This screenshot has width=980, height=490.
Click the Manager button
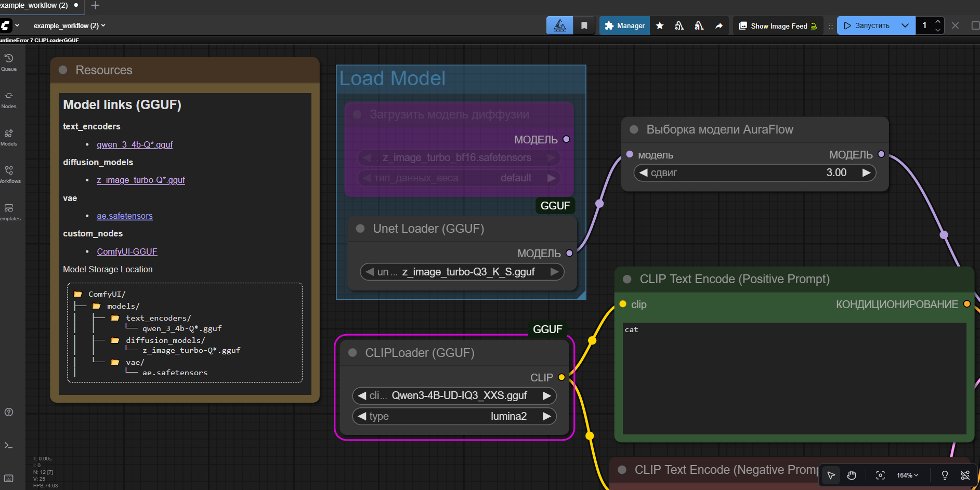coord(624,25)
